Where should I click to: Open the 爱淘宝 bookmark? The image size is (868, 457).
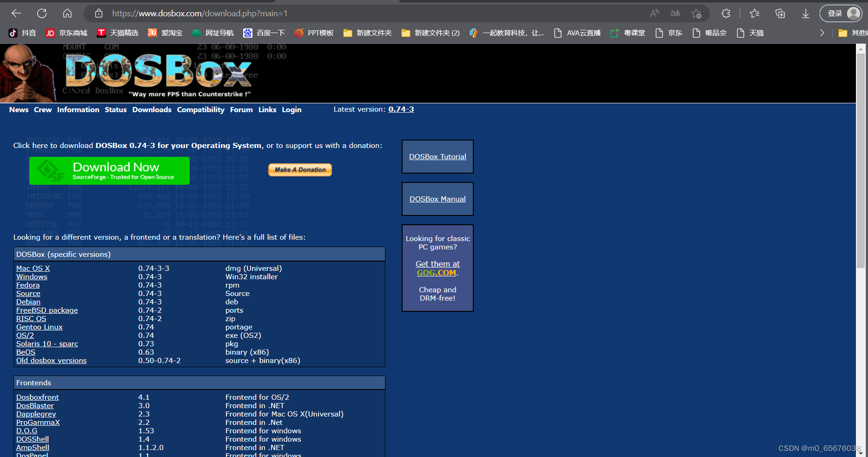[x=165, y=33]
